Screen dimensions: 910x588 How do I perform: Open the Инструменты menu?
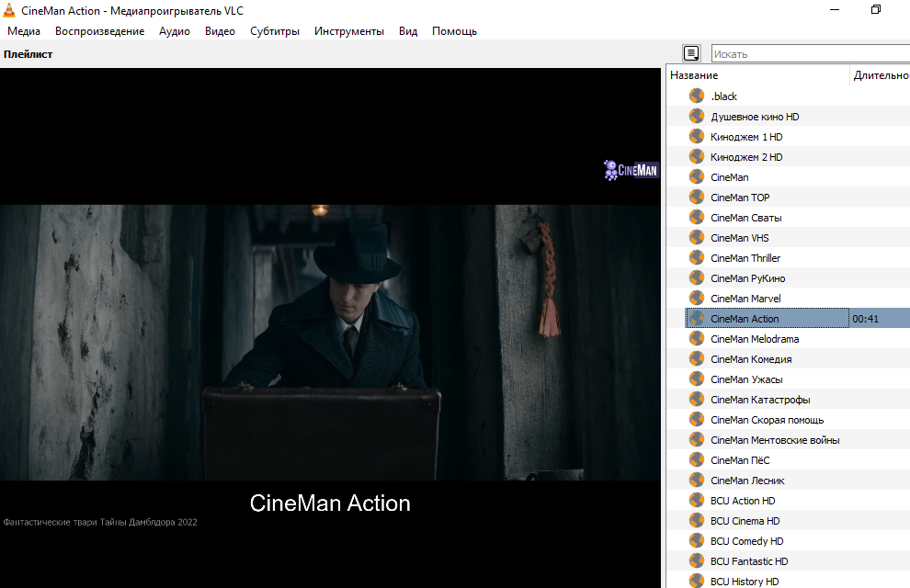(x=348, y=31)
